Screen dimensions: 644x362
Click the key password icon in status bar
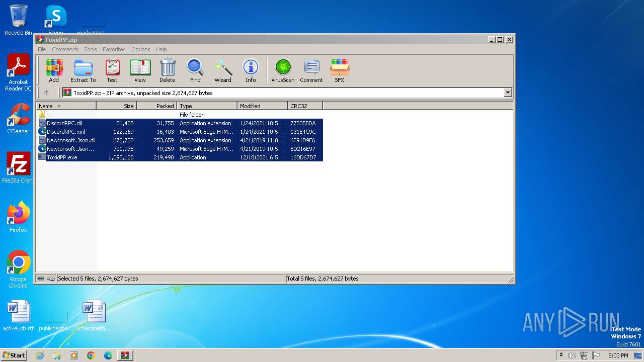[51, 279]
